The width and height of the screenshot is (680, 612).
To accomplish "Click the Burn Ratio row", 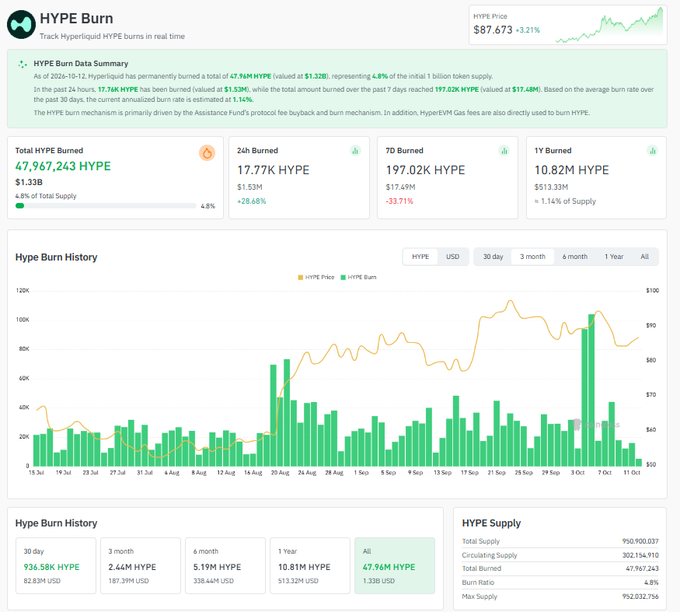I will pyautogui.click(x=560, y=583).
